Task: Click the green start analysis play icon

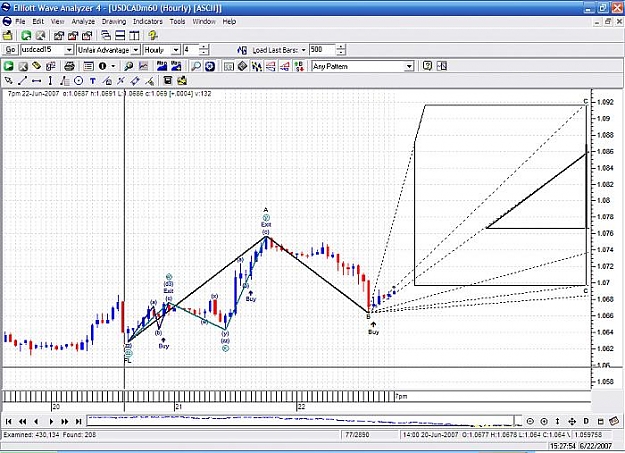Action: coord(9,66)
